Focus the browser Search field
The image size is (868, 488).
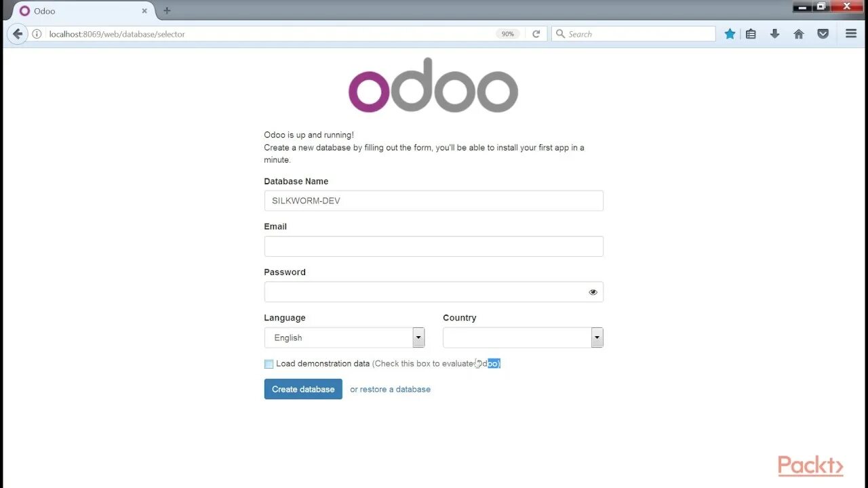tap(633, 34)
